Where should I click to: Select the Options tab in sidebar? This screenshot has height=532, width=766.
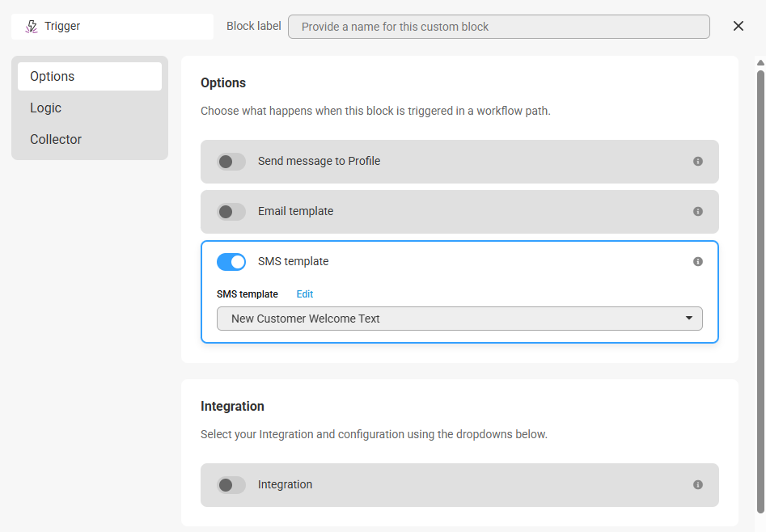[90, 76]
